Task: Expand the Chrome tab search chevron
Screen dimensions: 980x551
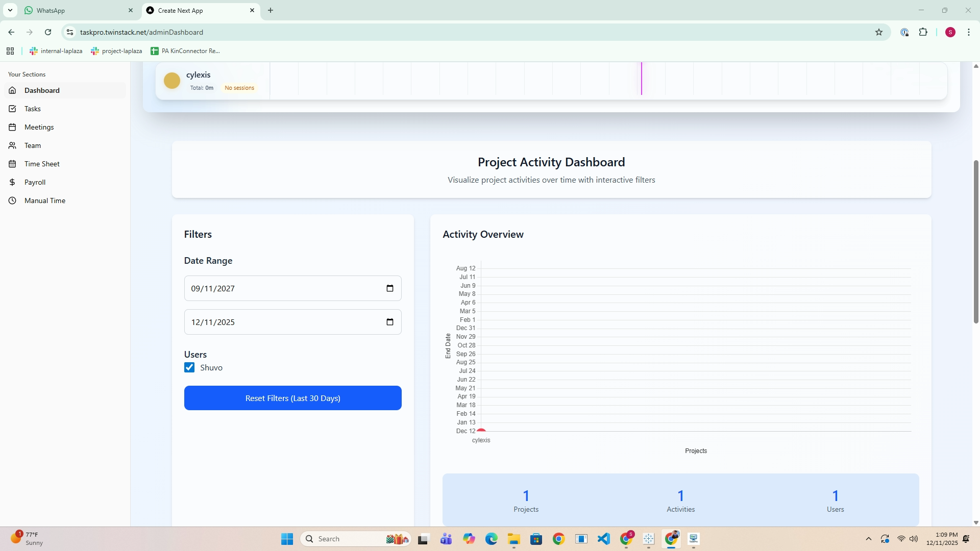Action: click(x=10, y=10)
